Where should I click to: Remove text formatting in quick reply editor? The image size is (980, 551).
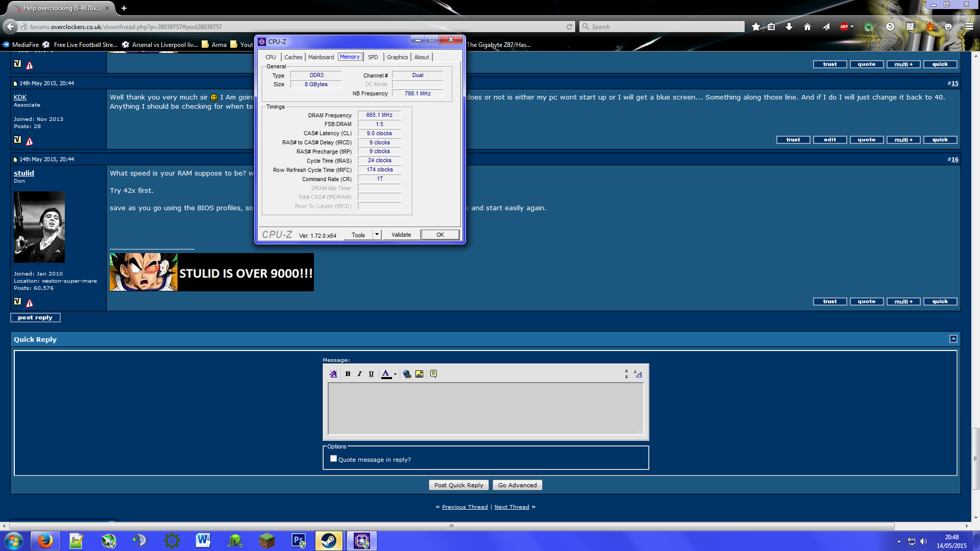coord(333,374)
